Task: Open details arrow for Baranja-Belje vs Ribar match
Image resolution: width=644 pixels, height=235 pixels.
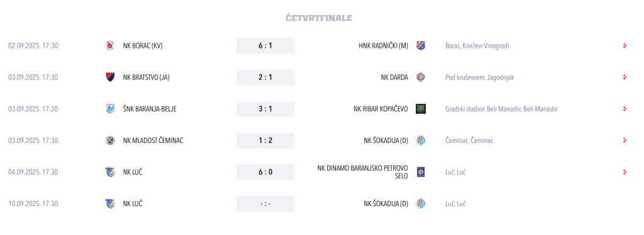Action: click(x=625, y=109)
